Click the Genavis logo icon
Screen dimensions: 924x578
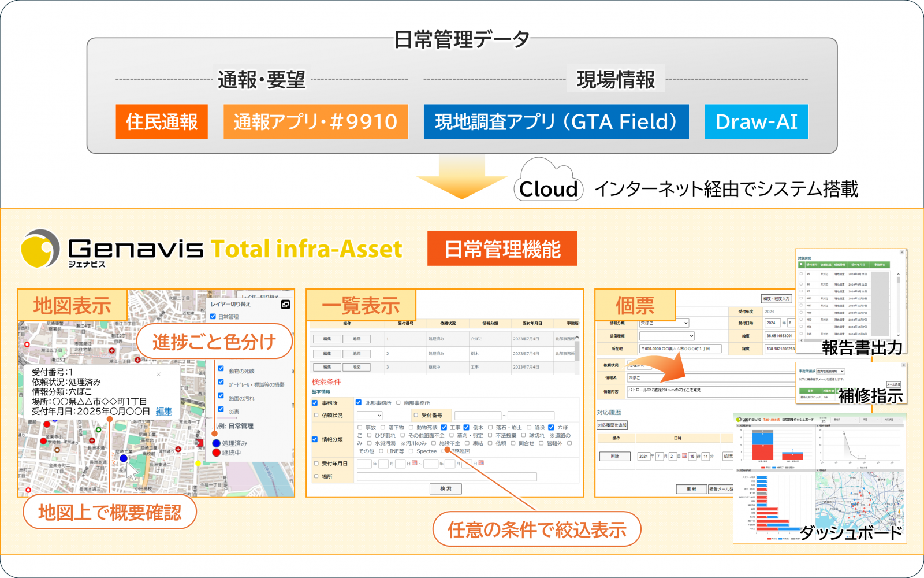coord(40,249)
